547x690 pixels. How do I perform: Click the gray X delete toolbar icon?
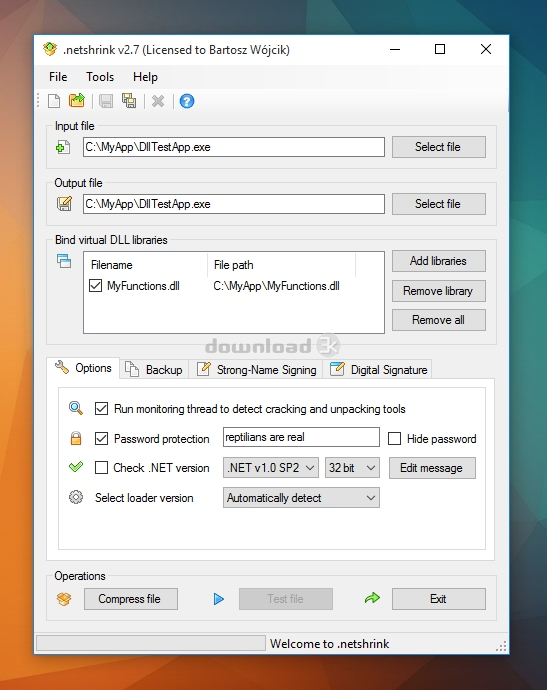click(158, 102)
